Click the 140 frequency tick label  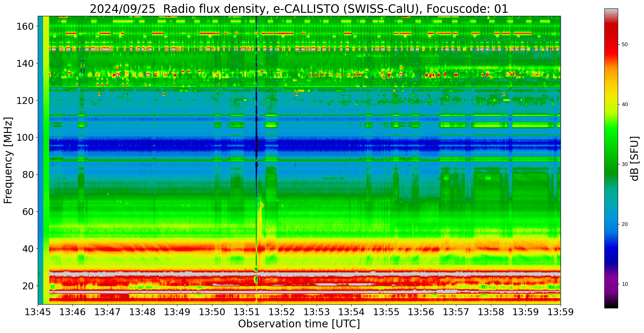coord(25,63)
